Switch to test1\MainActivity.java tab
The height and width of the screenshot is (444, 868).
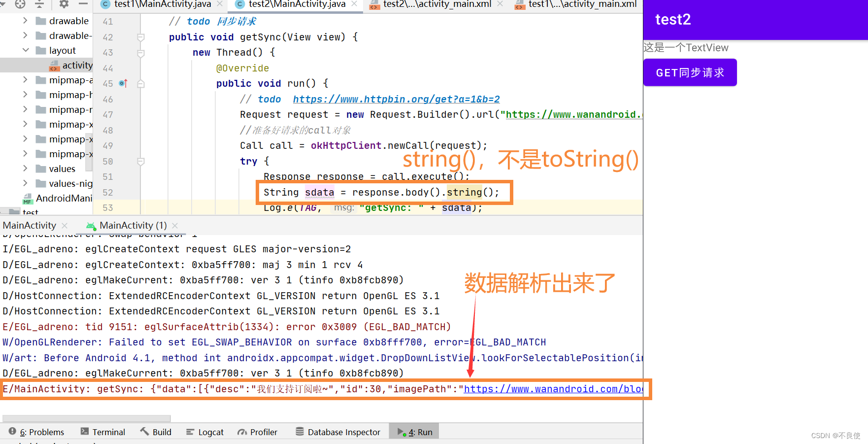163,4
